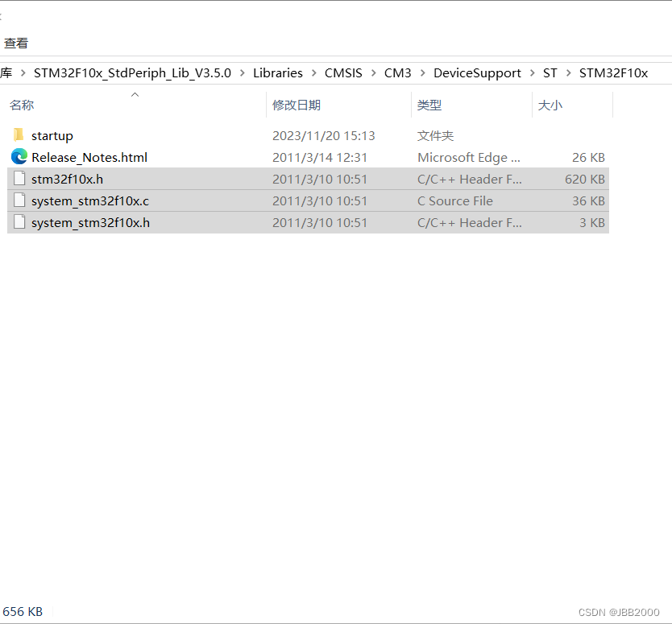The image size is (672, 624).
Task: Sort by 修改日期 column header
Action: [297, 105]
